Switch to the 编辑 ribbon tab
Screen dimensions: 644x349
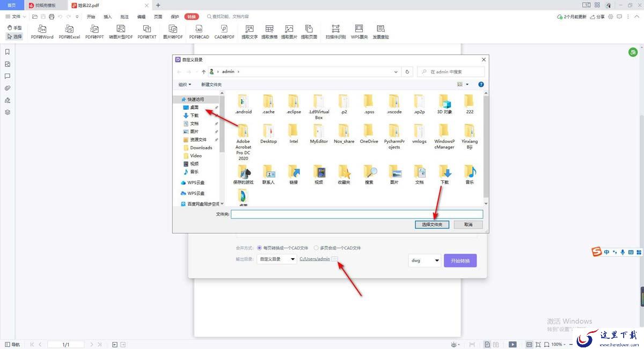coord(141,17)
